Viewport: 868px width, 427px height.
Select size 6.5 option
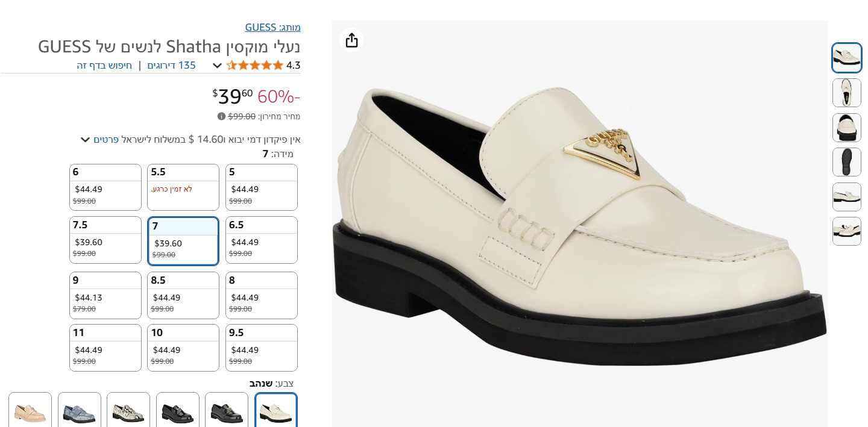click(261, 240)
